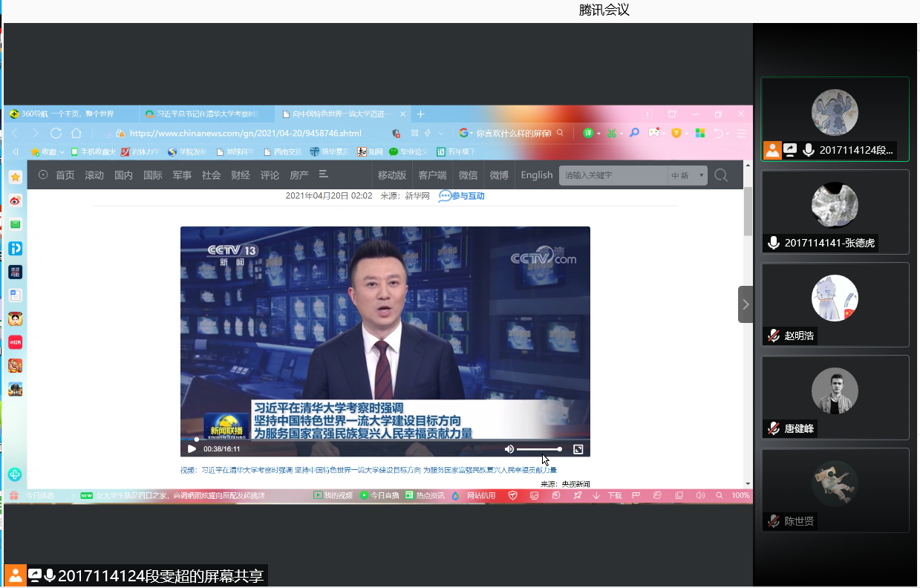
Task: Go to the browser home icon
Action: 76,134
